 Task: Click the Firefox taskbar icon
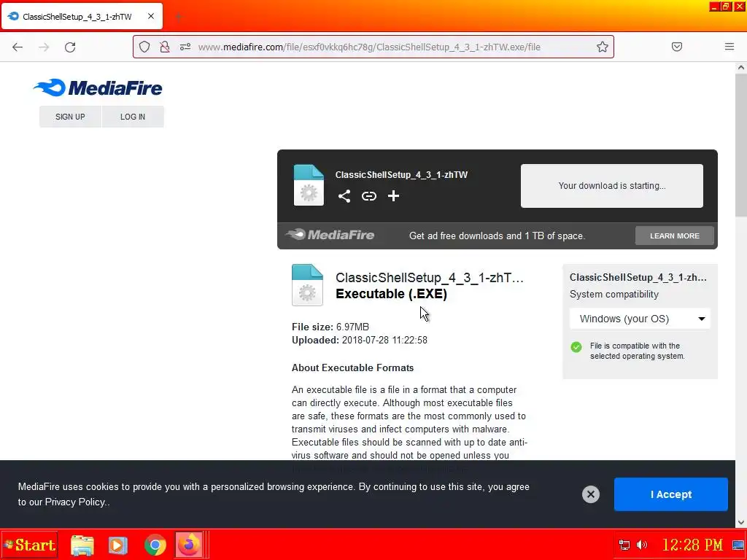tap(189, 545)
